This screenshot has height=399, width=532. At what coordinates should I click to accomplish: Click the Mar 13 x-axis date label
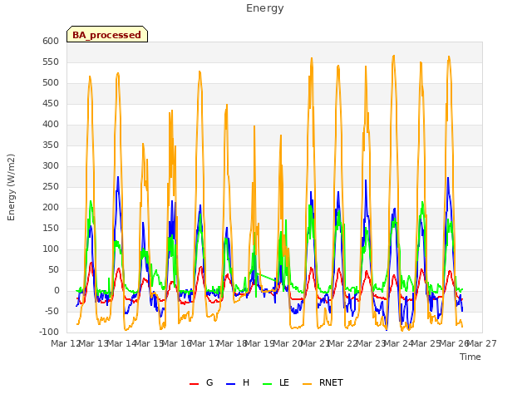[93, 343]
